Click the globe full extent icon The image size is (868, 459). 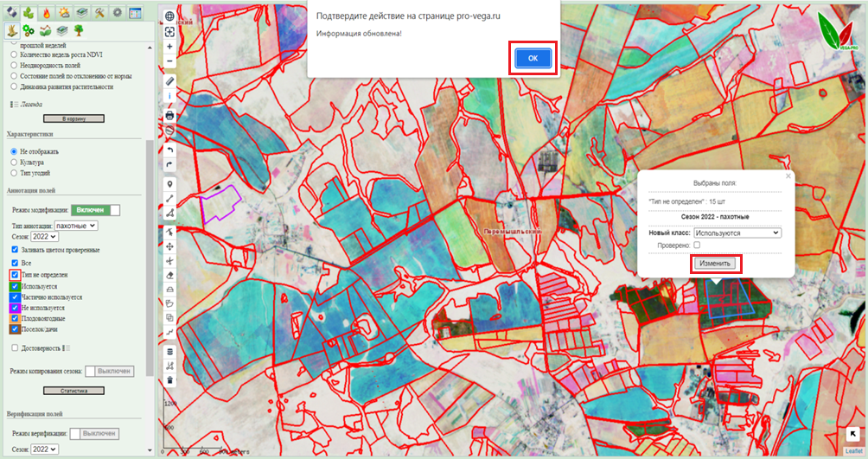point(169,16)
